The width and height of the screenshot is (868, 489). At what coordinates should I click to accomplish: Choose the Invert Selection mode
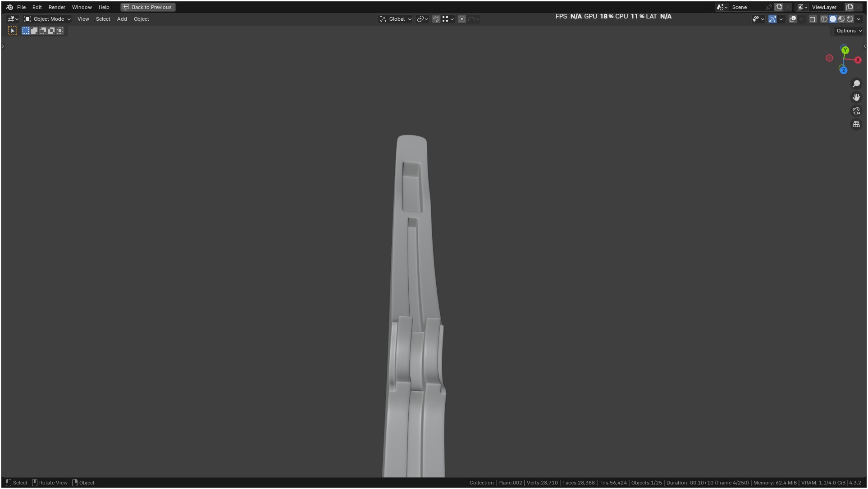click(x=51, y=31)
